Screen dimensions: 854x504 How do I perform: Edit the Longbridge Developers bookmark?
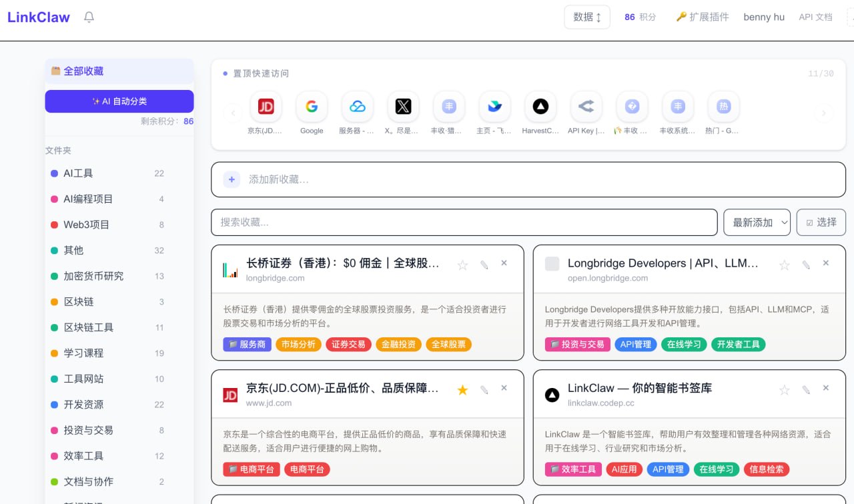(x=806, y=265)
